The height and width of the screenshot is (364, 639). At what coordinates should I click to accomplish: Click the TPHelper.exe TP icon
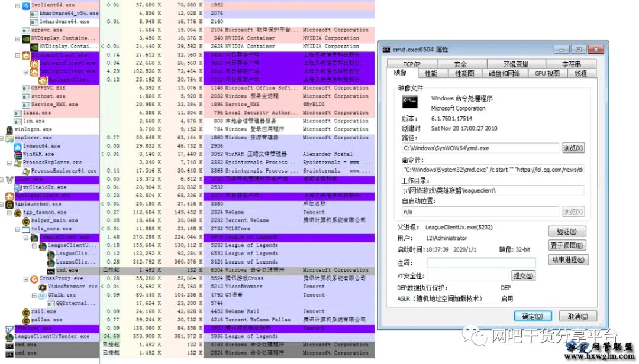point(9,329)
